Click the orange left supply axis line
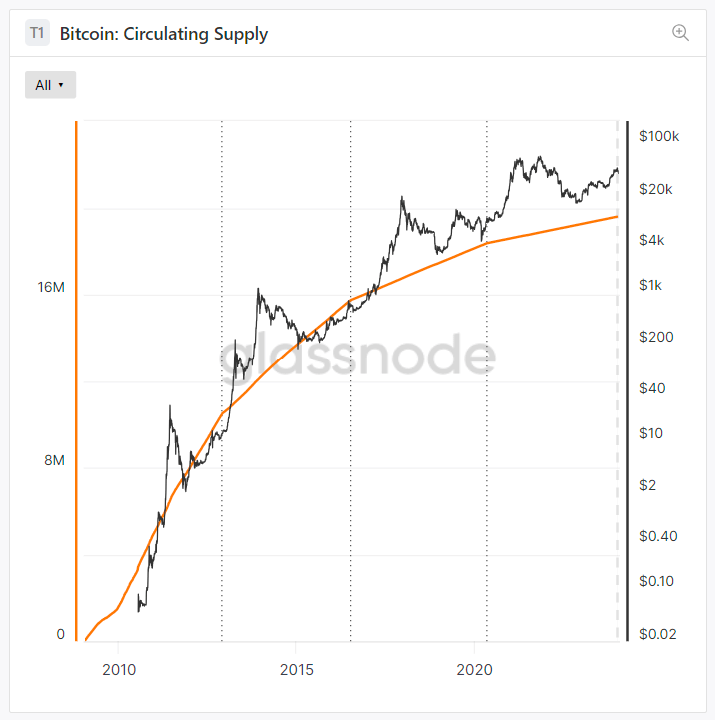This screenshot has width=715, height=720. [x=76, y=380]
